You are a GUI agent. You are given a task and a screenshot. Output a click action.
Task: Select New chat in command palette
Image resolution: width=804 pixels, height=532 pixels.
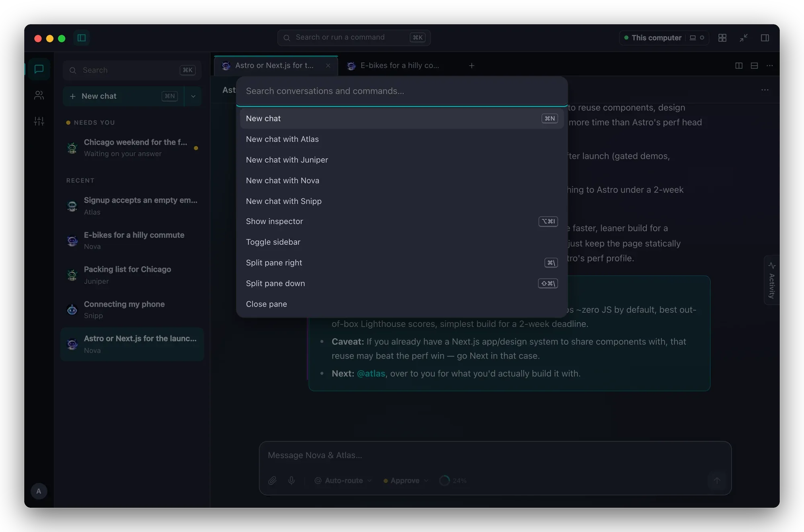pyautogui.click(x=402, y=119)
